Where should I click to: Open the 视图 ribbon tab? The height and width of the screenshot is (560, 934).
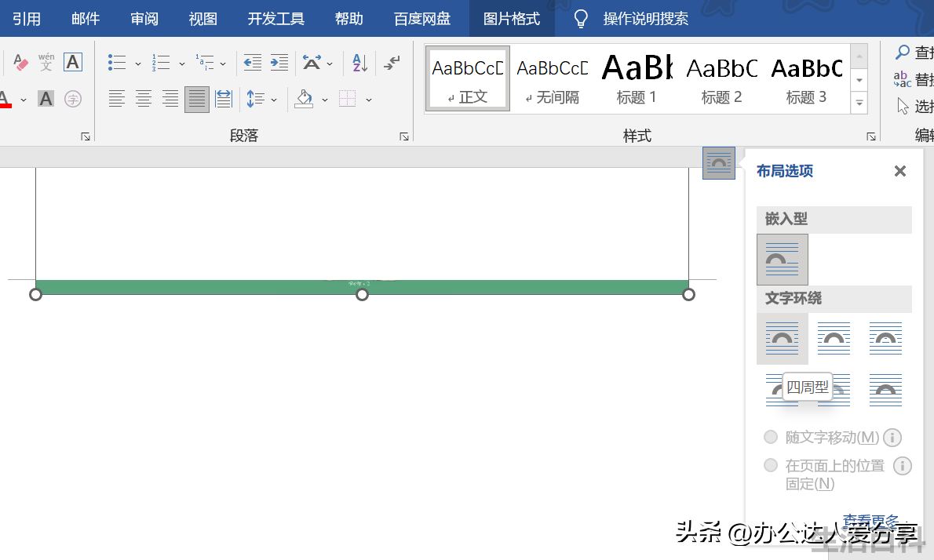[203, 19]
